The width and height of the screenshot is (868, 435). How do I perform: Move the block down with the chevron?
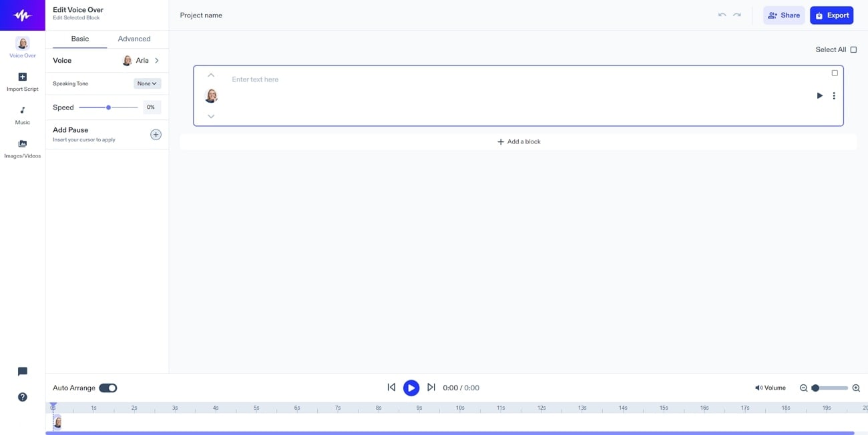click(x=211, y=116)
